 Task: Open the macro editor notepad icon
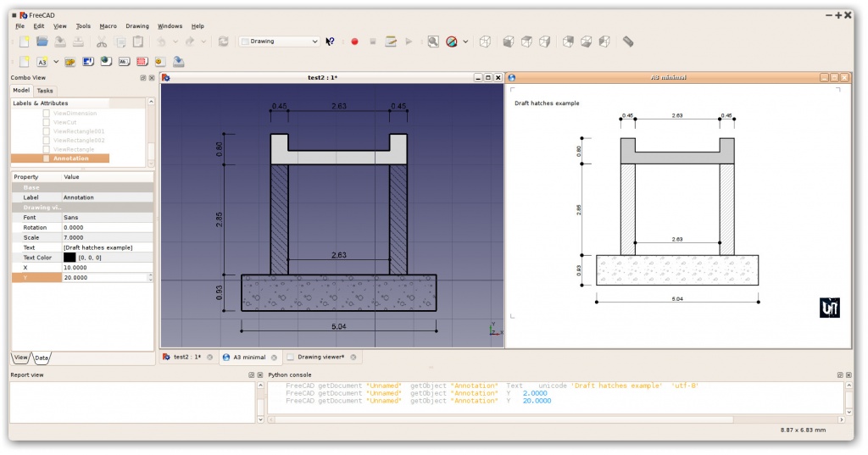point(391,42)
